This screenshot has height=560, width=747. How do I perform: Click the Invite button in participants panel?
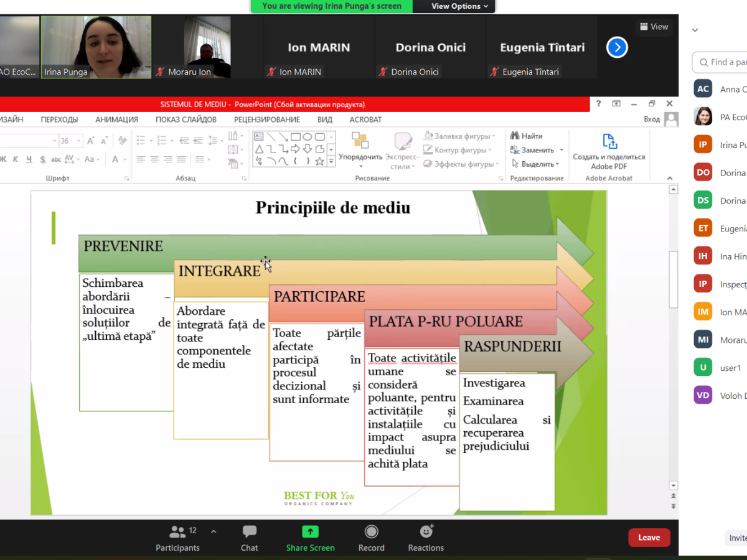point(736,538)
